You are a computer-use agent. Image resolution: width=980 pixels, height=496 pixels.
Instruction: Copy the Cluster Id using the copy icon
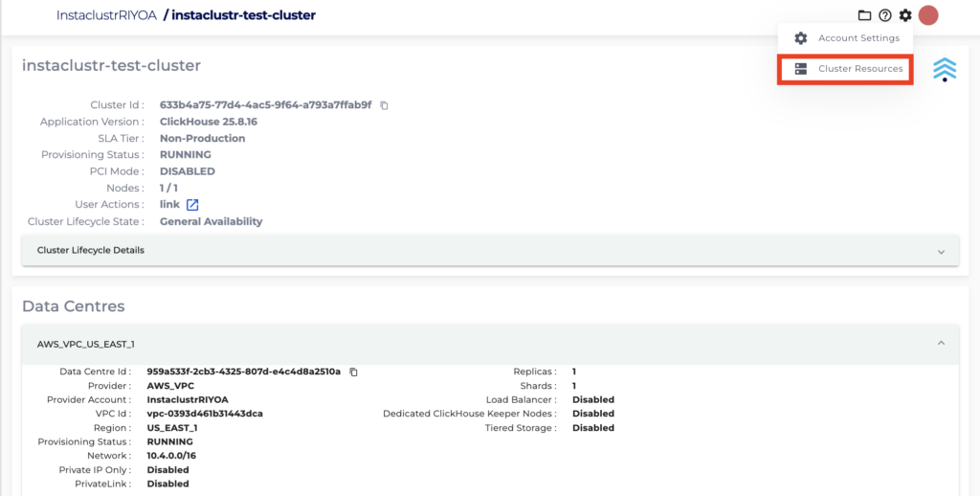tap(384, 105)
